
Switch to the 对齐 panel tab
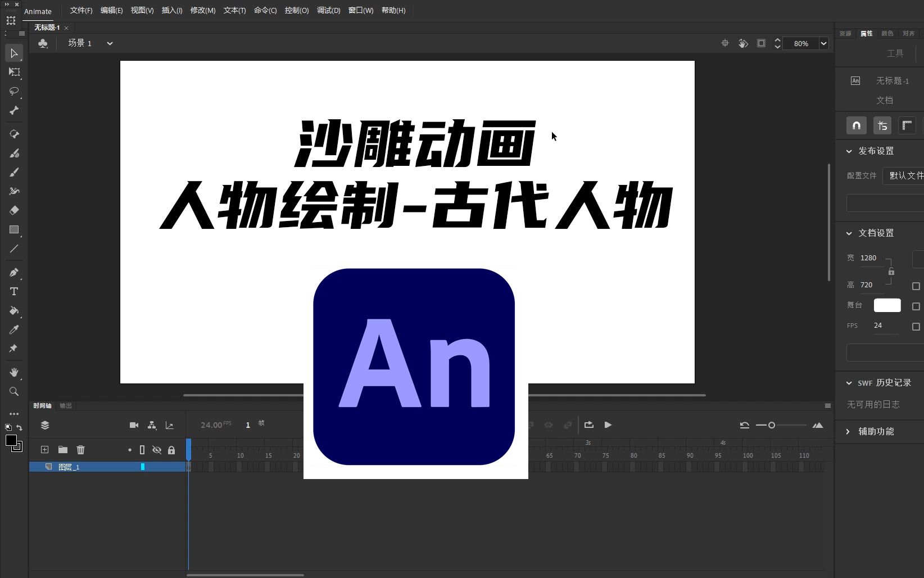coord(909,33)
